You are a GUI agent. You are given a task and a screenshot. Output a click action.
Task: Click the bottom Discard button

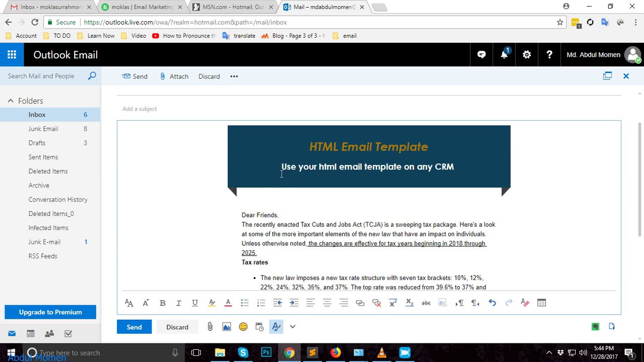point(177,327)
